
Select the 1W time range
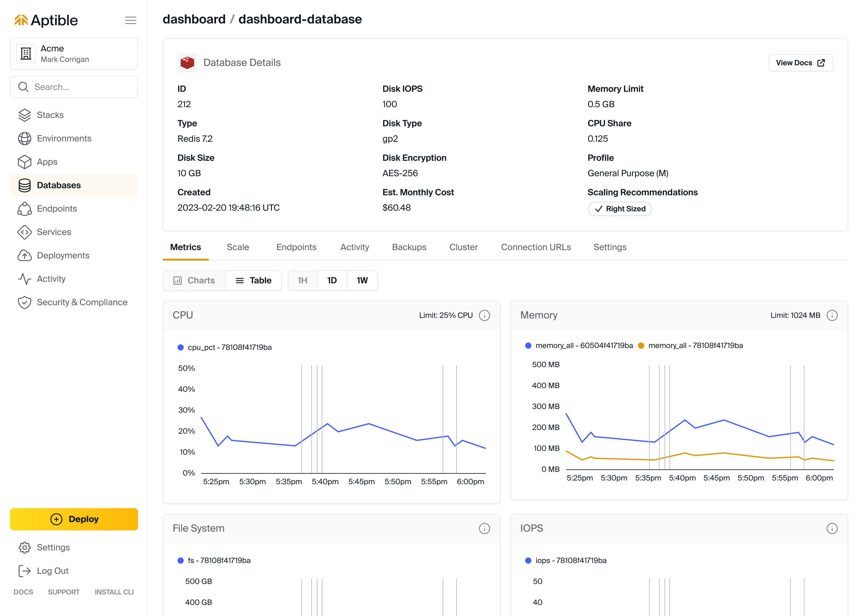(362, 280)
